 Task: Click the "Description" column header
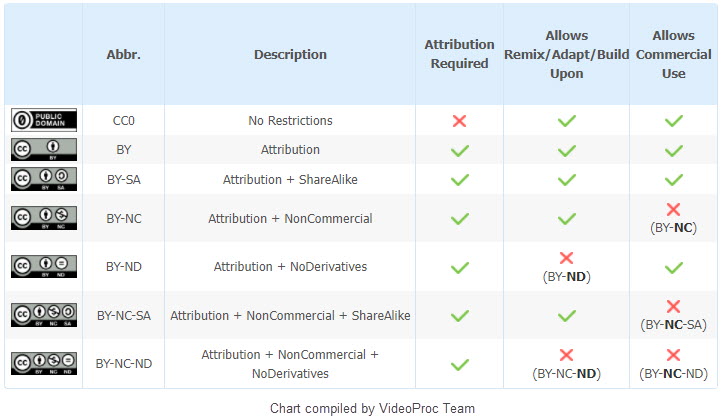click(x=290, y=55)
